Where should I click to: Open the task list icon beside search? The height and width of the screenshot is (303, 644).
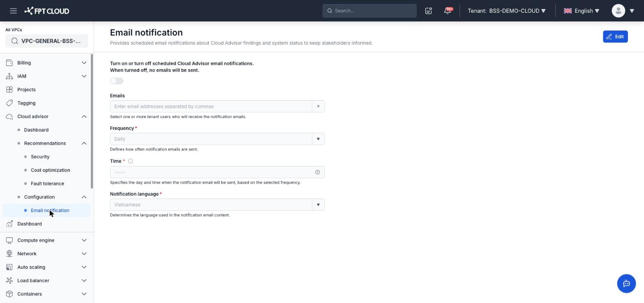click(428, 11)
